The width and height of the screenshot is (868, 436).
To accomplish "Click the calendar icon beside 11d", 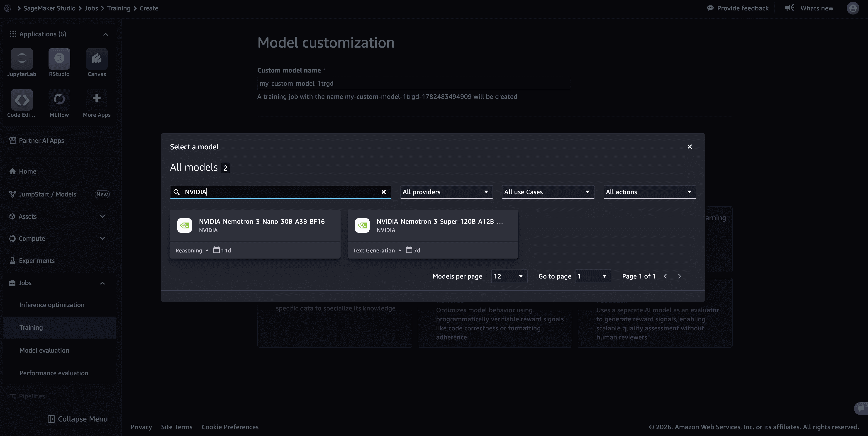I will 216,250.
